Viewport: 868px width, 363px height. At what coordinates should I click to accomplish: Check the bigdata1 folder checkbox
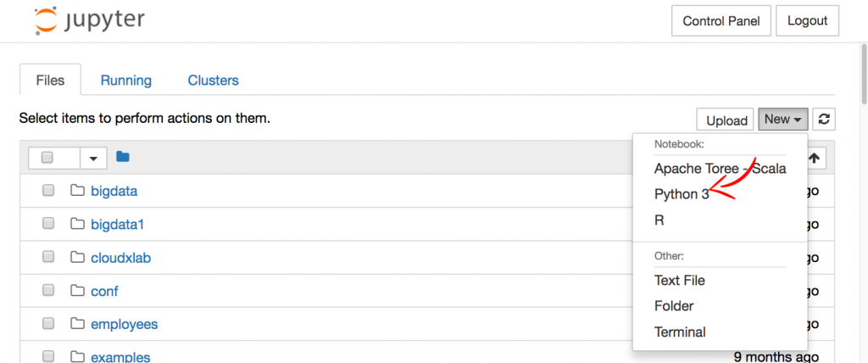coord(48,224)
